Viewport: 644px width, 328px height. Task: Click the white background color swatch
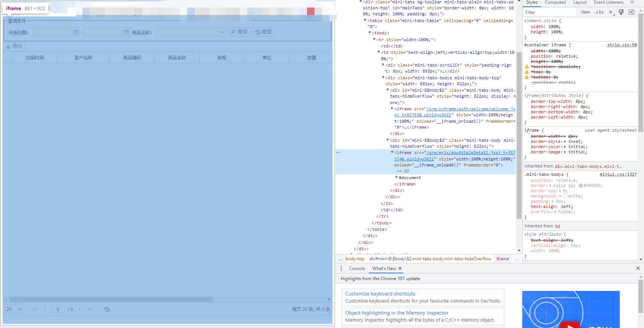pyautogui.click(x=565, y=196)
